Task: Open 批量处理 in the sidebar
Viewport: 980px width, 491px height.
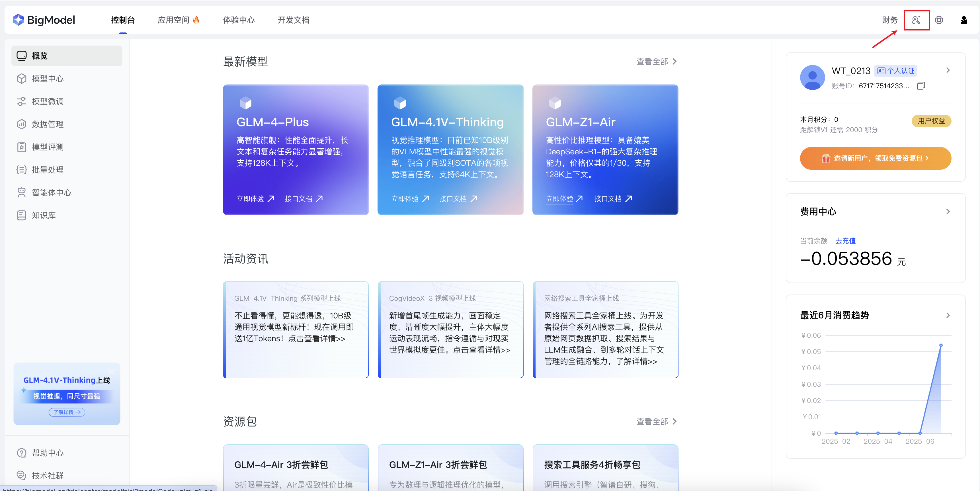Action: point(67,170)
